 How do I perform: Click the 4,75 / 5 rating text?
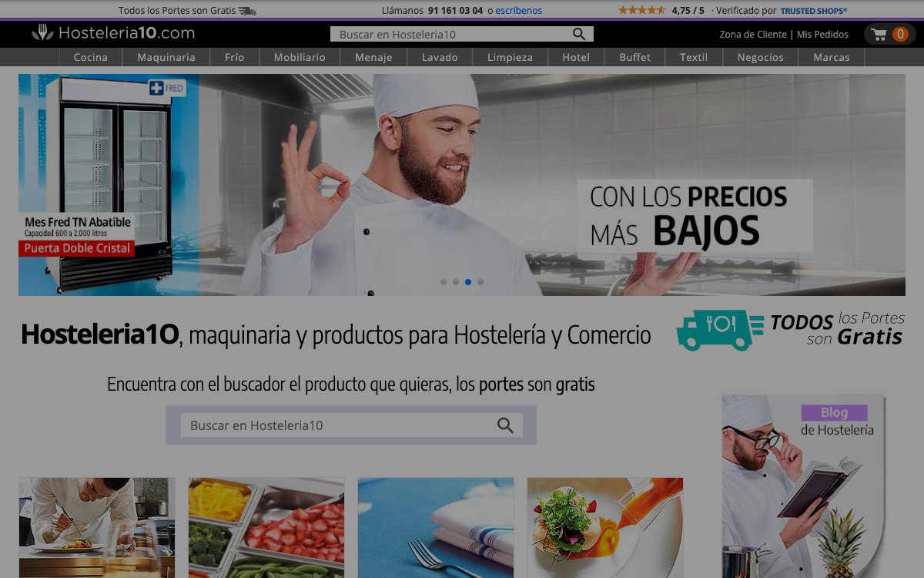pos(688,11)
